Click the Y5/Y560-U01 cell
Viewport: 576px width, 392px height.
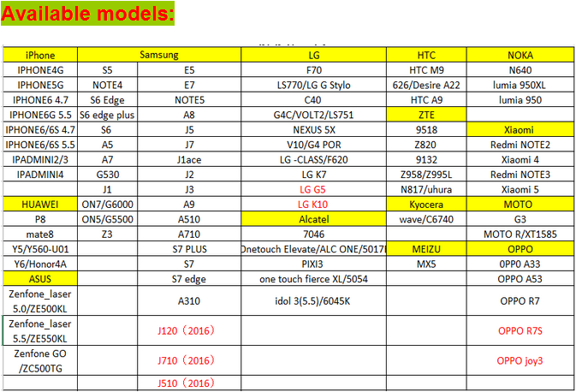coord(40,249)
